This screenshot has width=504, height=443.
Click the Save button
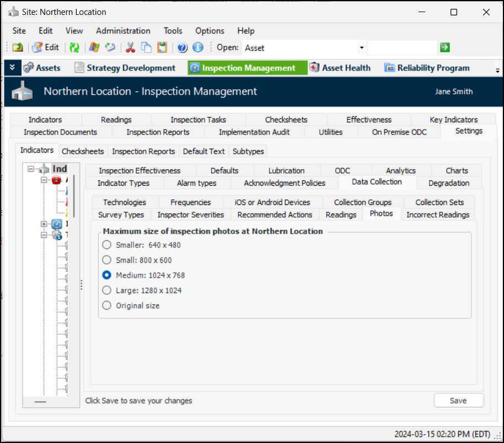pos(458,401)
